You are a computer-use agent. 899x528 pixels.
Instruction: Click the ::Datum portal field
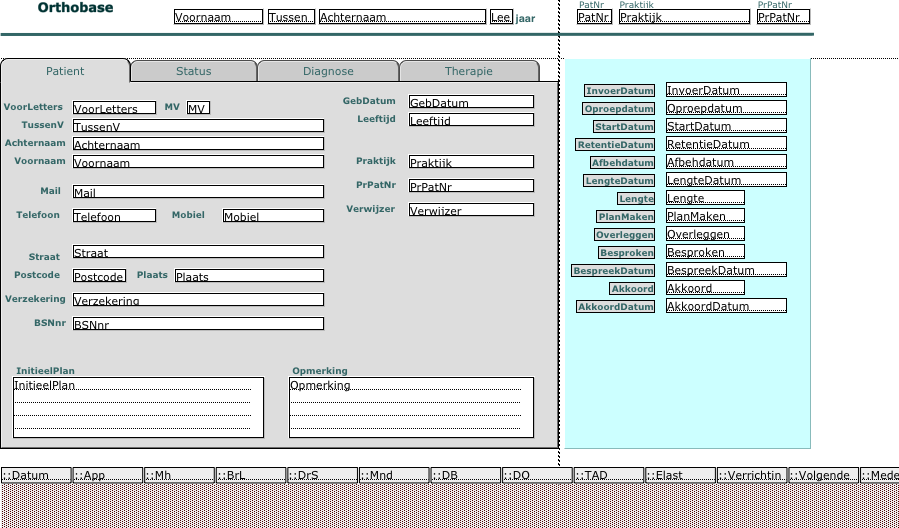tap(36, 475)
